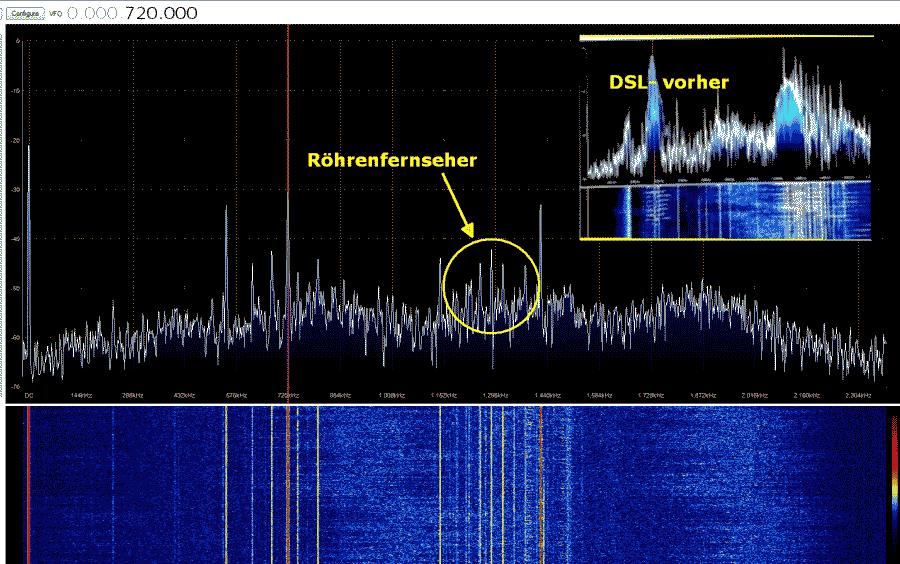Tune to the 144kHz frequency axis label
The image size is (900, 564).
(81, 395)
